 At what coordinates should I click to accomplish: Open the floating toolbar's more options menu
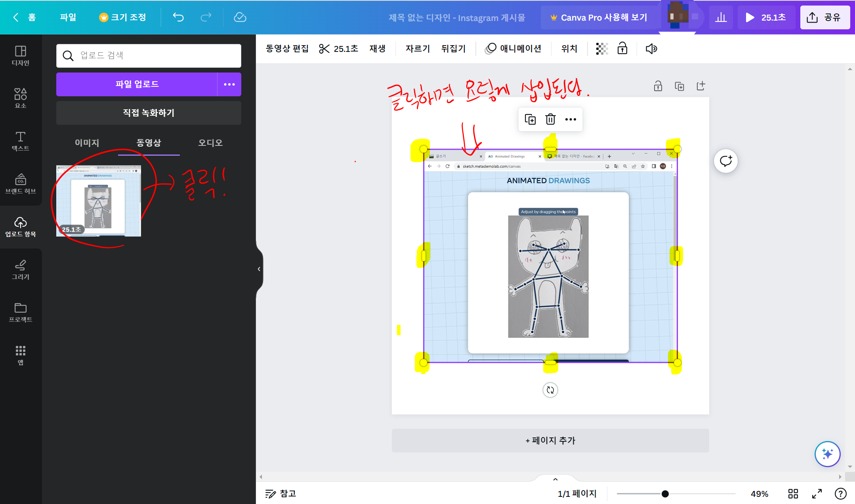(x=571, y=119)
